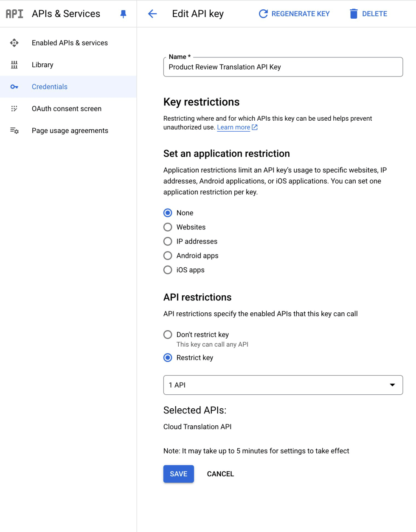Click the OAuth consent screen icon
Viewport: 416px width, 532px height.
point(14,109)
